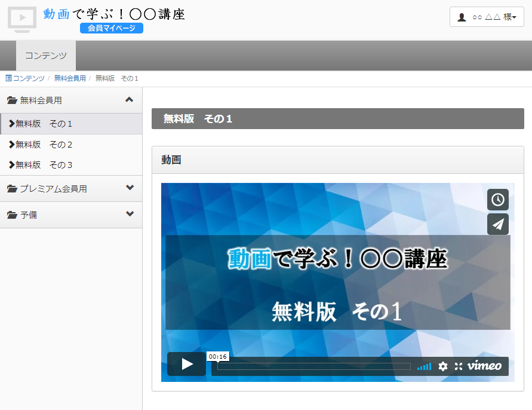Click the 無料版 その1 breadcrumb text
This screenshot has width=532, height=410.
[x=116, y=78]
